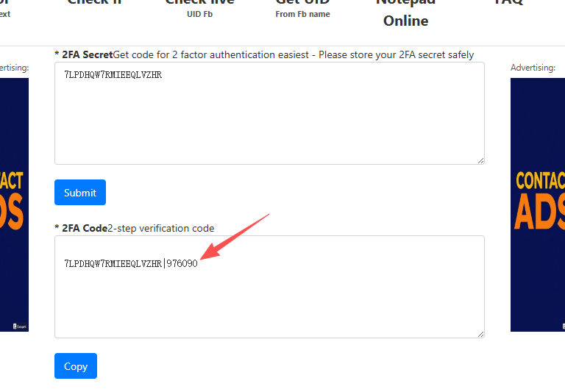Click the left Contact Ads banner
This screenshot has width=565, height=392.
(14, 204)
